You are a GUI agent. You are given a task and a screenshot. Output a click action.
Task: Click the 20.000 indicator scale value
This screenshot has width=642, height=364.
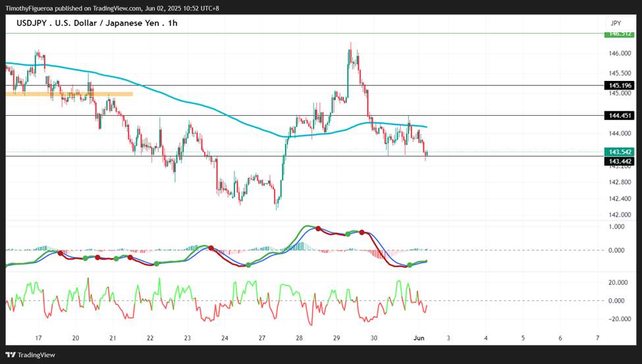coord(618,282)
